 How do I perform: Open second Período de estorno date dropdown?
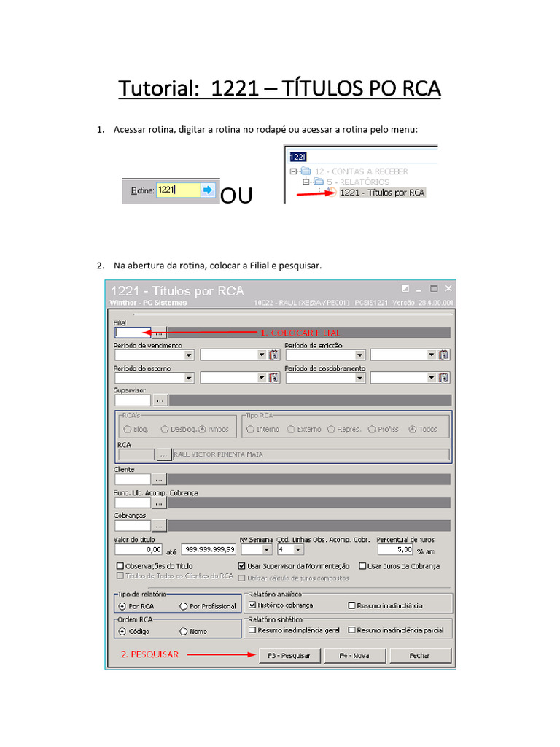pos(262,378)
